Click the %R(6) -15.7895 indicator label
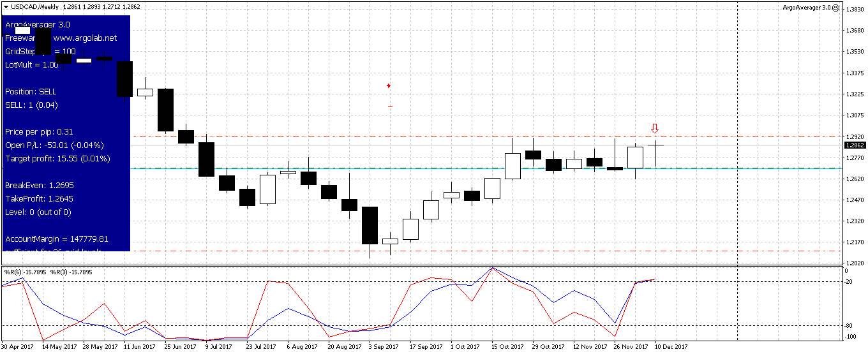Image resolution: width=868 pixels, height=354 pixels. click(x=26, y=272)
